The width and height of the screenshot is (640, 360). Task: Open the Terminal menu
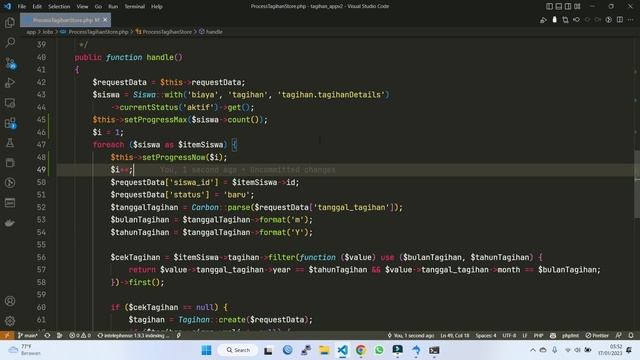tap(134, 6)
